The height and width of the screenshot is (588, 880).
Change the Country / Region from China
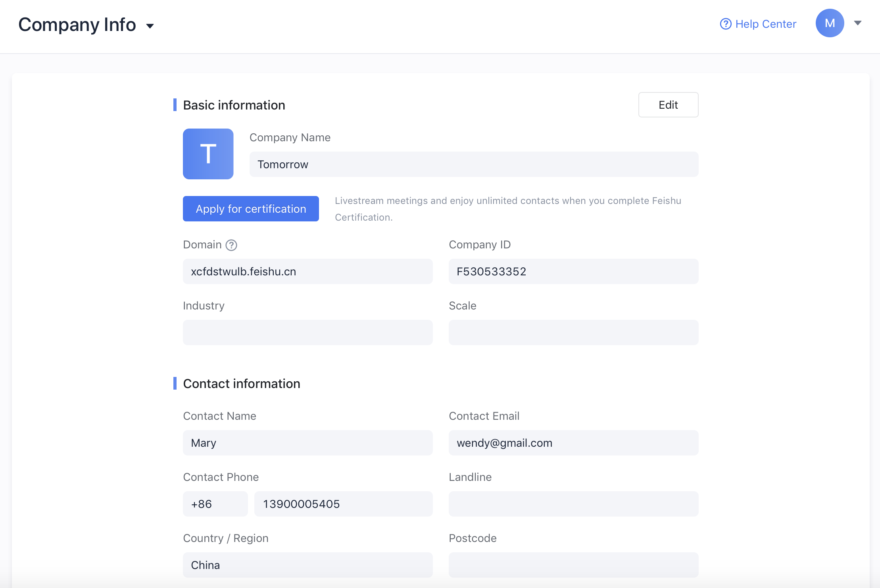pyautogui.click(x=307, y=564)
